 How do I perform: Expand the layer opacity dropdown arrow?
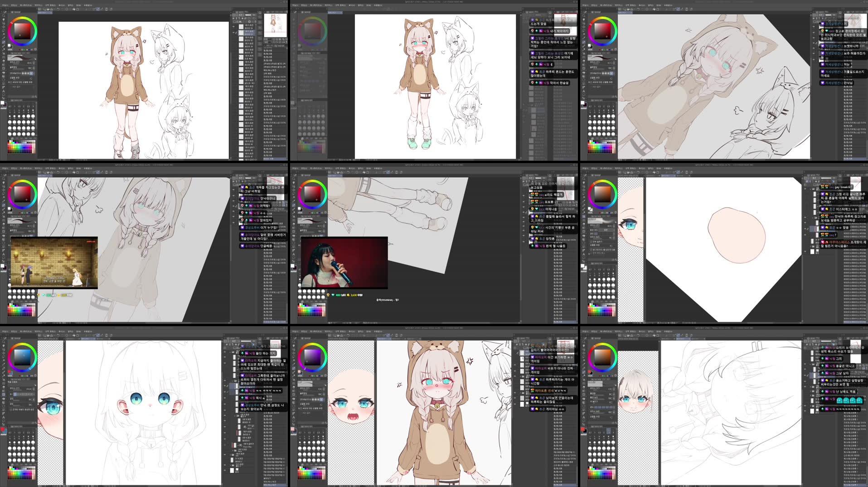pyautogui.click(x=257, y=15)
